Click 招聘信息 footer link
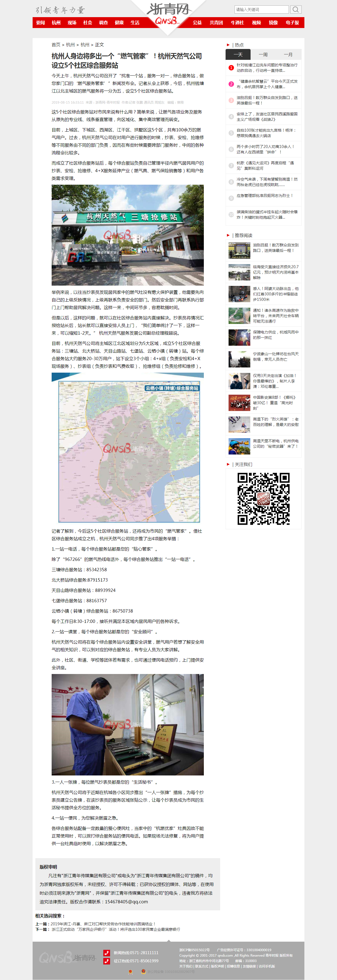 (233, 966)
